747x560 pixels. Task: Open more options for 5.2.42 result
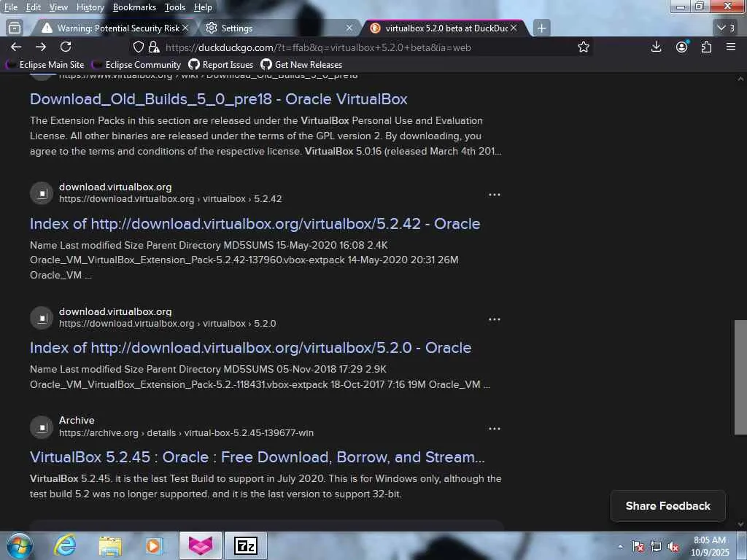point(495,195)
